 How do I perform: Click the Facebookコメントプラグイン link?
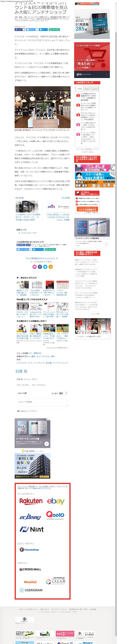click(x=28, y=411)
